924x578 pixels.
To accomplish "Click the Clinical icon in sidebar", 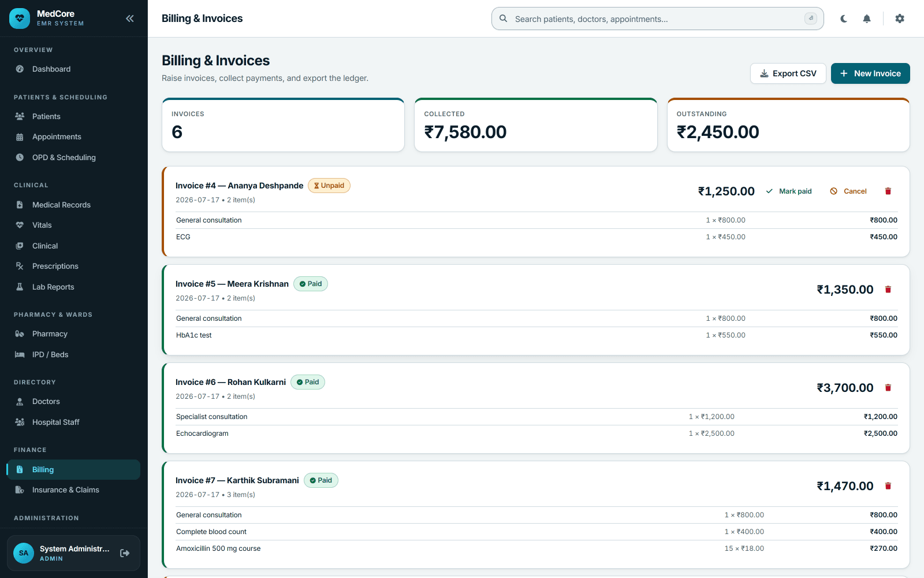I will point(20,246).
